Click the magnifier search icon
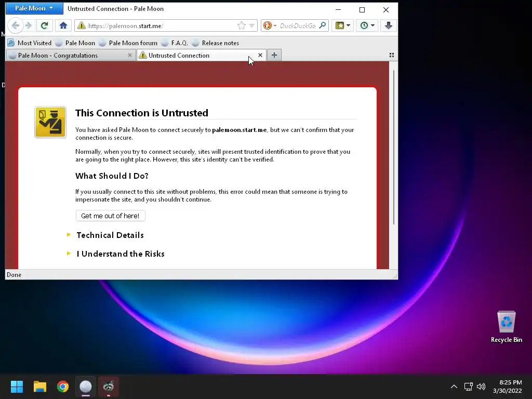The width and height of the screenshot is (532, 399). coord(323,25)
